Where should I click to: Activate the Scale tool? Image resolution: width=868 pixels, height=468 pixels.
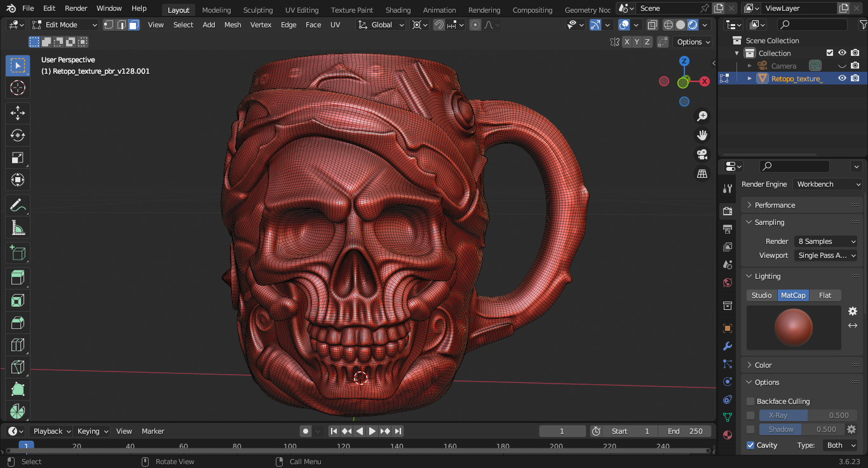(18, 158)
